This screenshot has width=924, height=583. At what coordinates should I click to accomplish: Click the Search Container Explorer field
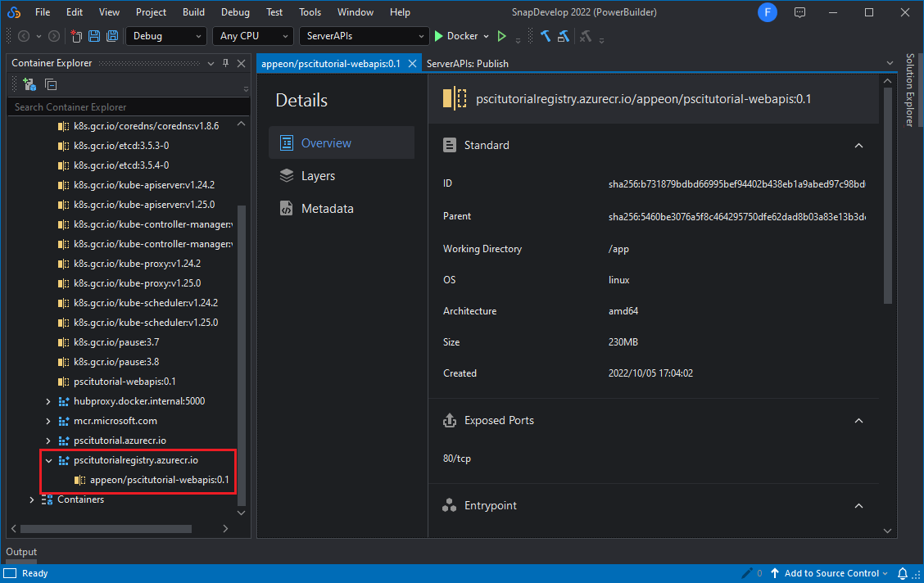pyautogui.click(x=123, y=107)
